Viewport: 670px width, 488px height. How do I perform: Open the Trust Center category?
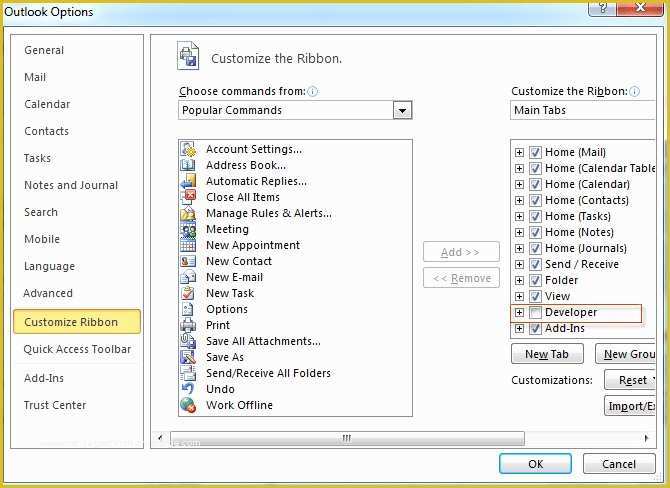[x=55, y=405]
